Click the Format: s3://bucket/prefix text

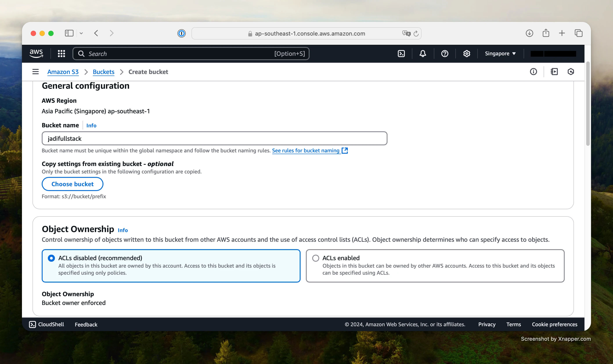click(74, 196)
